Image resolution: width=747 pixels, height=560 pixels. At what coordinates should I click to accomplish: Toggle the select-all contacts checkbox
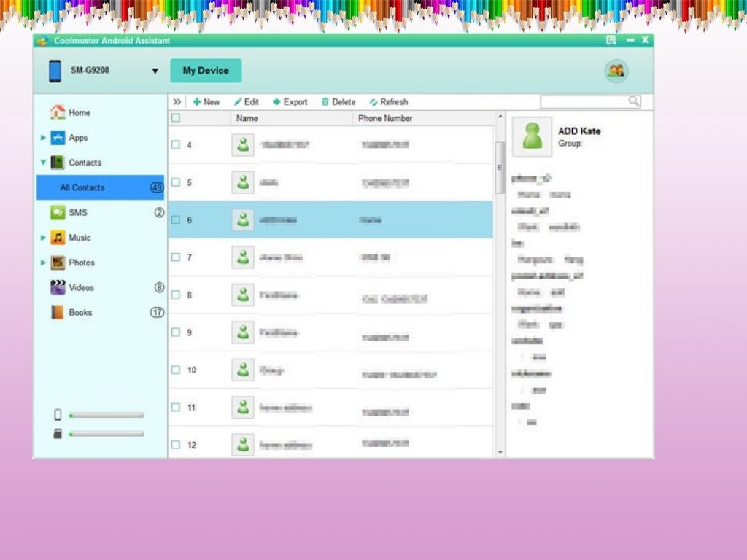pos(176,117)
